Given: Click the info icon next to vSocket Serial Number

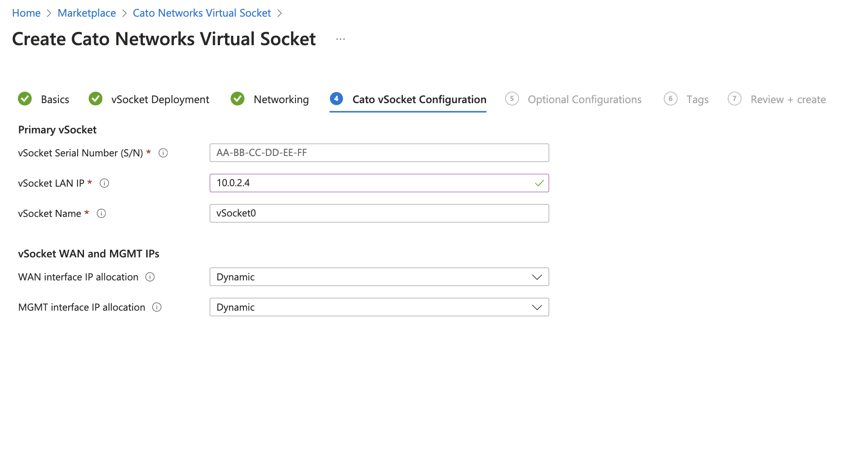Looking at the screenshot, I should click(164, 153).
